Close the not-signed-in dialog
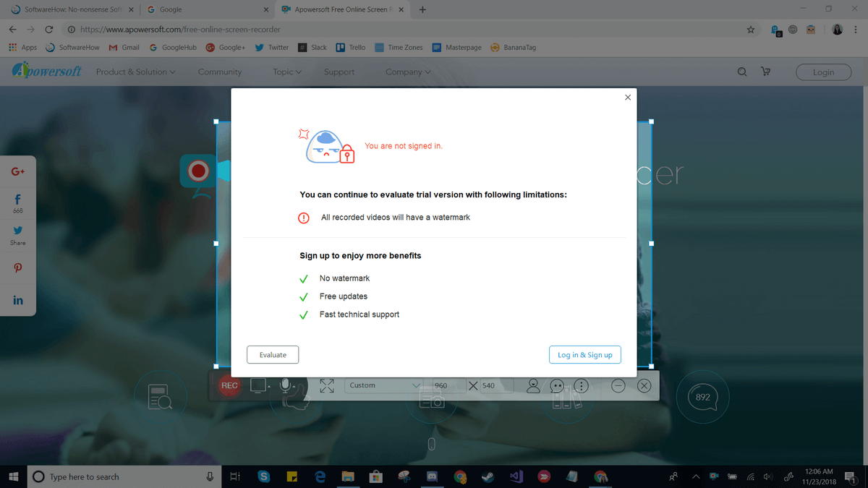Viewport: 868px width, 488px height. 628,98
